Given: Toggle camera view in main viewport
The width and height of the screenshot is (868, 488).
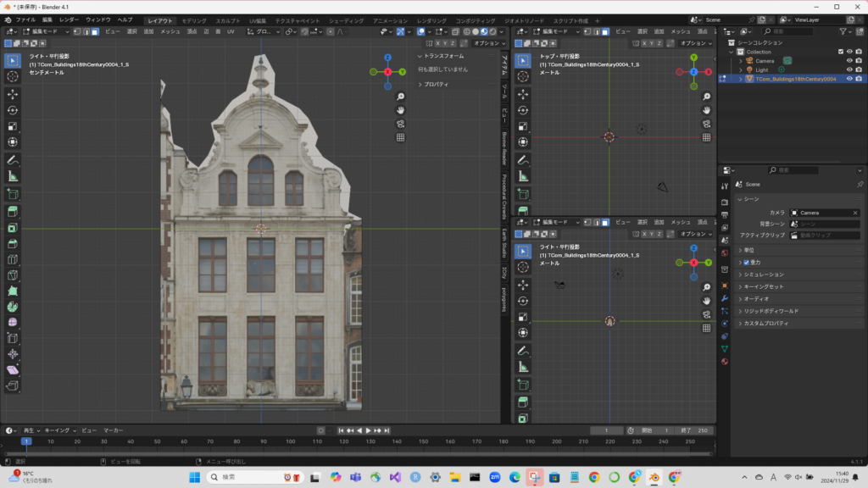Looking at the screenshot, I should coord(400,124).
